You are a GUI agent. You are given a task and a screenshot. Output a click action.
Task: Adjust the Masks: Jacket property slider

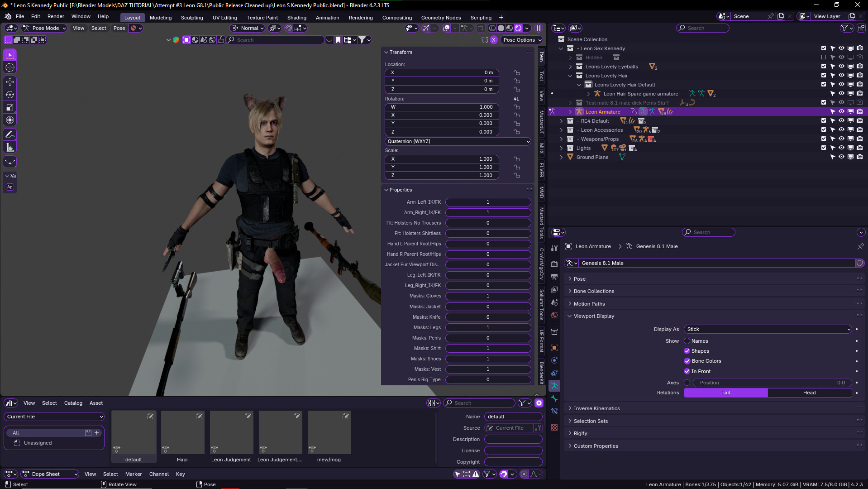(488, 307)
